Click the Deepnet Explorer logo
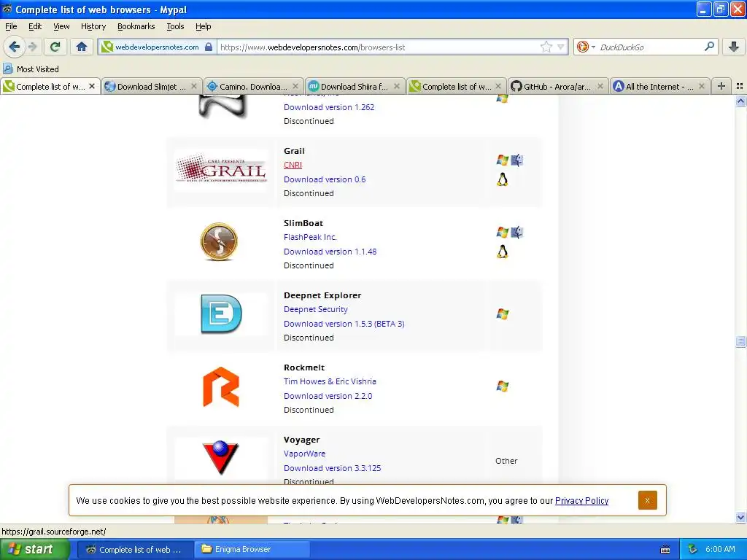Screen dimensions: 747x560 [x=221, y=314]
